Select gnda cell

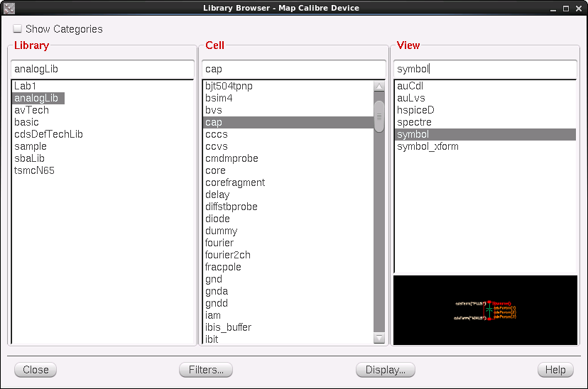217,291
